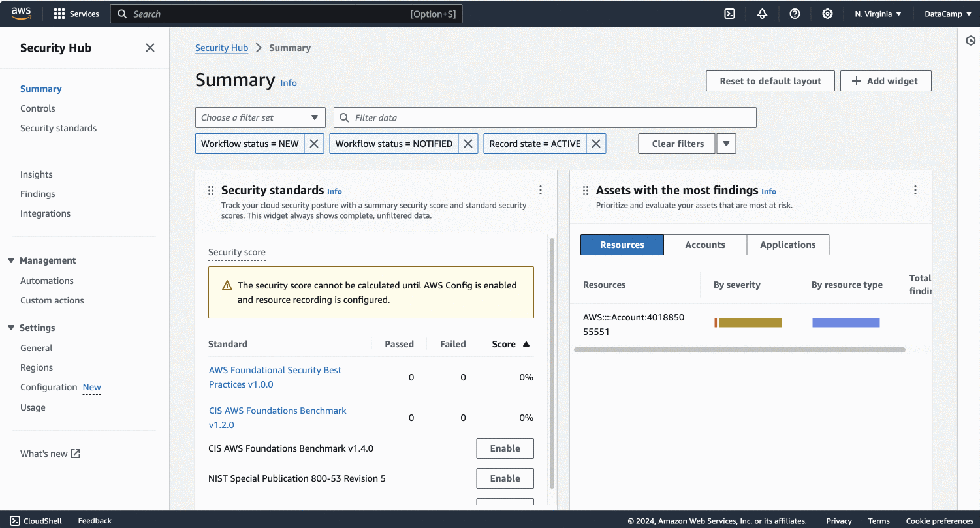Click the vertical scrollbar in Security standards widget
This screenshot has width=980, height=528.
(552, 363)
